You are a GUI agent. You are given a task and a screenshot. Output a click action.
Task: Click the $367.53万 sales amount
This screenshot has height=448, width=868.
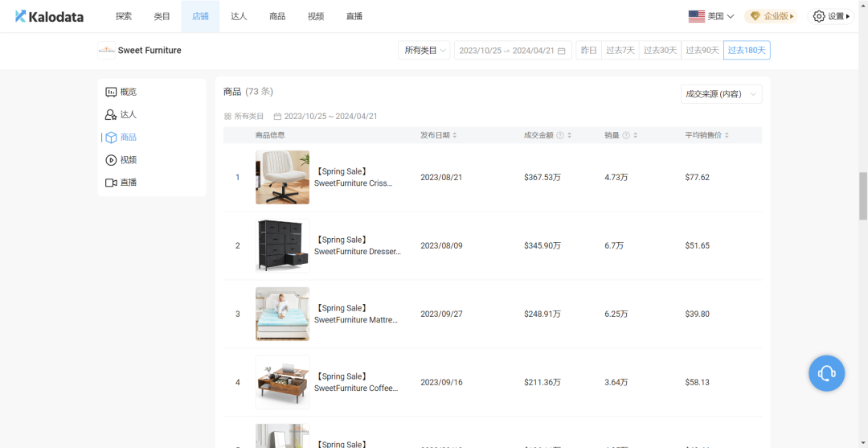point(542,177)
